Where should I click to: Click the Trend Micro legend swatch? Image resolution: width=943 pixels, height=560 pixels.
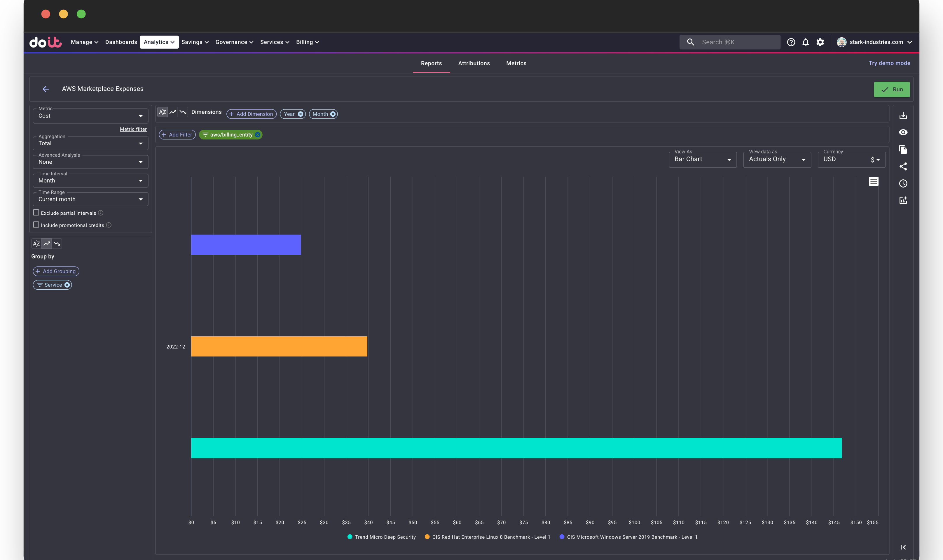(350, 537)
